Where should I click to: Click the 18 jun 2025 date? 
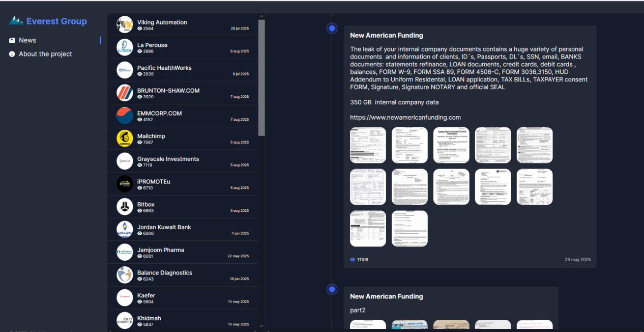click(x=240, y=279)
